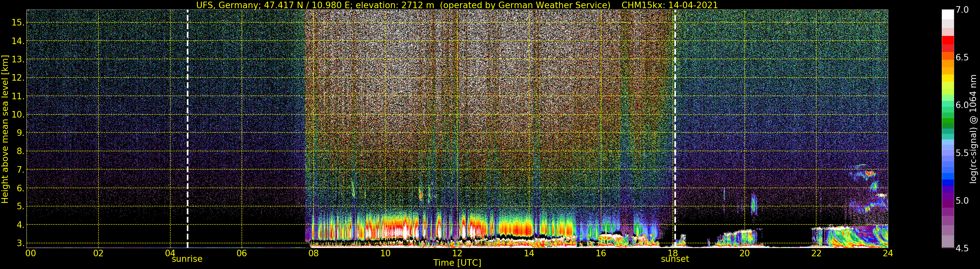Screen dimensions: 980x269
Task: Click the white dashed sunset line
Action: [x=675, y=114]
